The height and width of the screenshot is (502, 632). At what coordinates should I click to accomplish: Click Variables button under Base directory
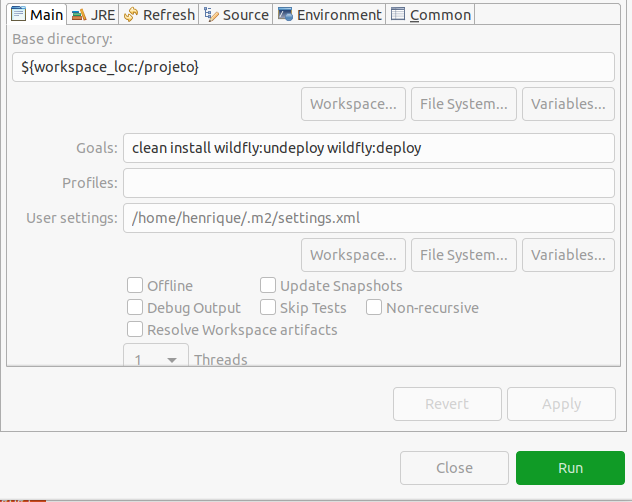[x=568, y=104]
